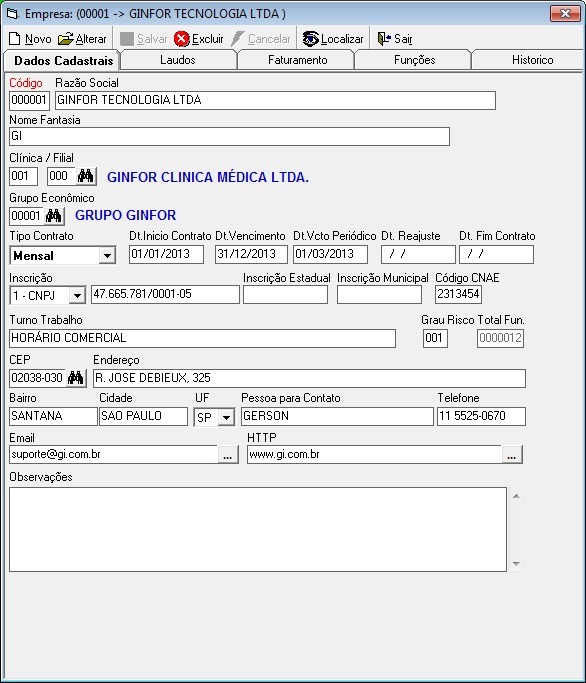
Task: Click the Grau Risco field 001
Action: point(435,338)
